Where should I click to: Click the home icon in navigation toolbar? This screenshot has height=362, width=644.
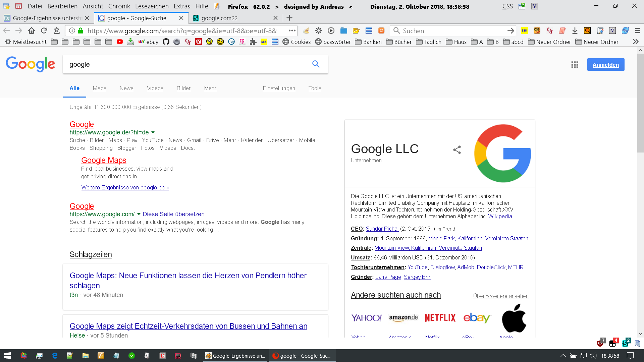[x=32, y=31]
